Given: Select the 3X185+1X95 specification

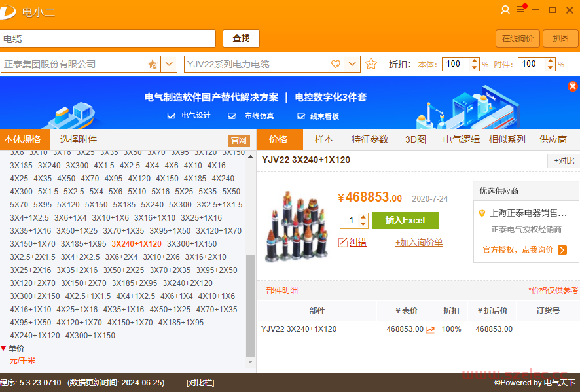Looking at the screenshot, I should [x=83, y=244].
